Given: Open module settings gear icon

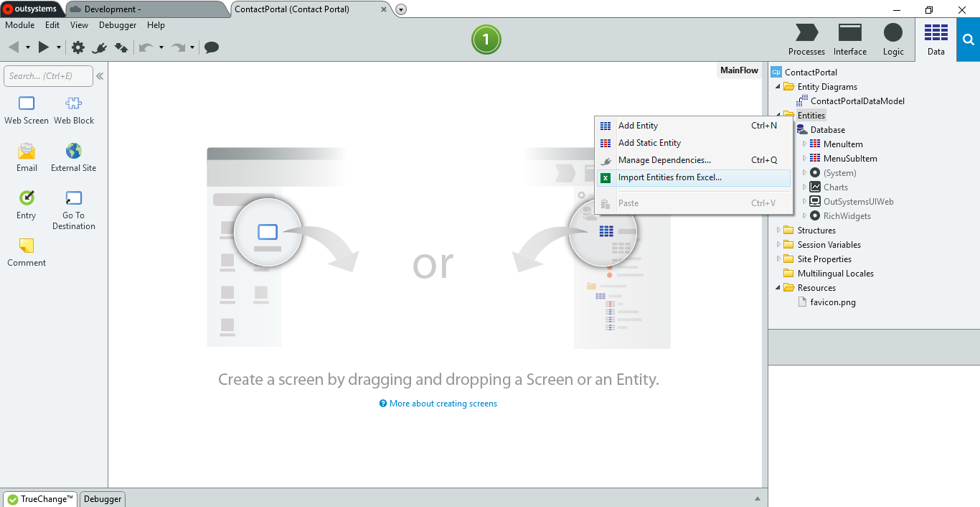Looking at the screenshot, I should (x=78, y=47).
